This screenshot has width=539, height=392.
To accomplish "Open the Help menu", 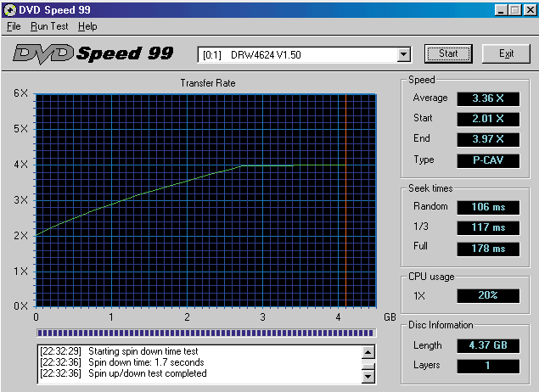I will 87,26.
